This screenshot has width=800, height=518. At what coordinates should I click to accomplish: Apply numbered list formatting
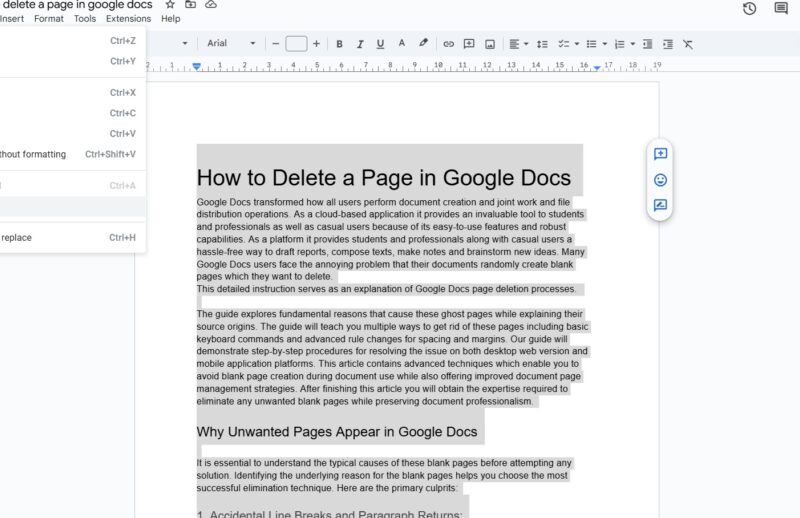coord(619,44)
